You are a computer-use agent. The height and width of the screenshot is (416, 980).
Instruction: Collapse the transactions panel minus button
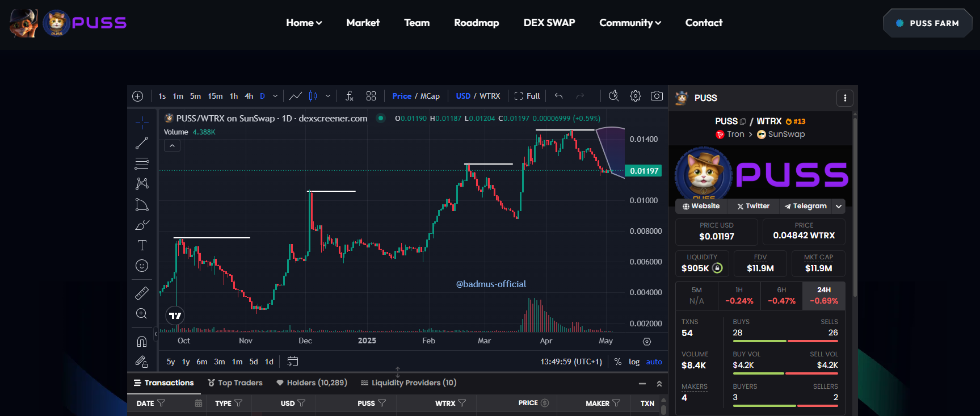point(642,384)
